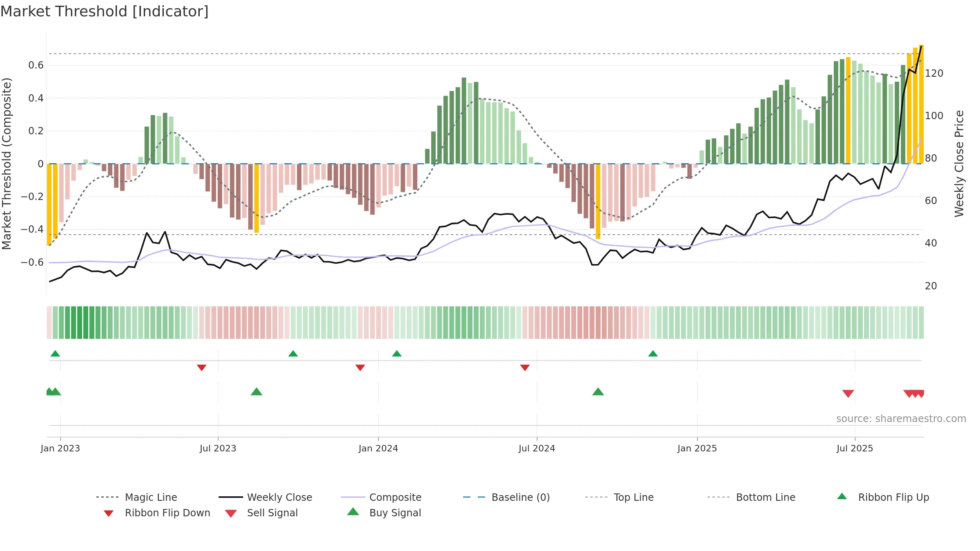The height and width of the screenshot is (551, 980).
Task: Click the red Sell Signal triangle in legend
Action: pos(231,513)
